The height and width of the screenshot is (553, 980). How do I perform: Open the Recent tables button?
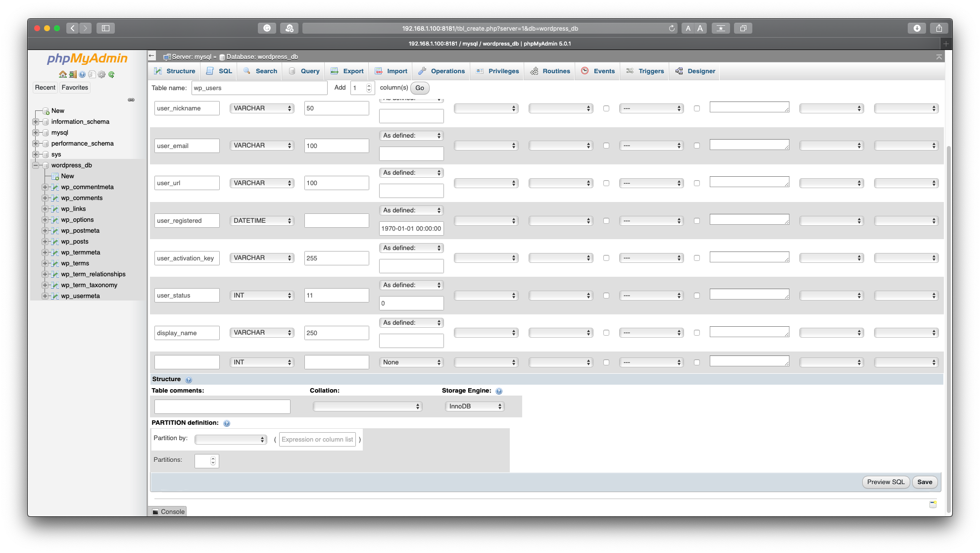(45, 88)
